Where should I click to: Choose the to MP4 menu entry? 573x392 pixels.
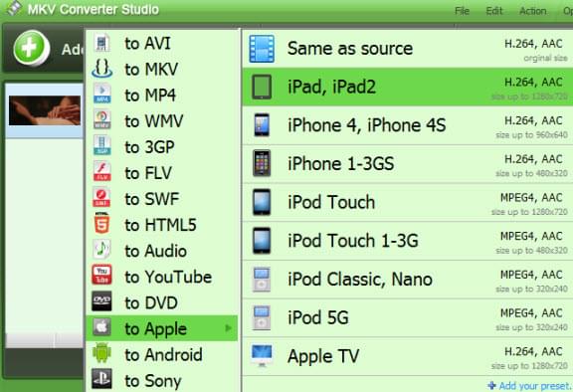point(162,95)
